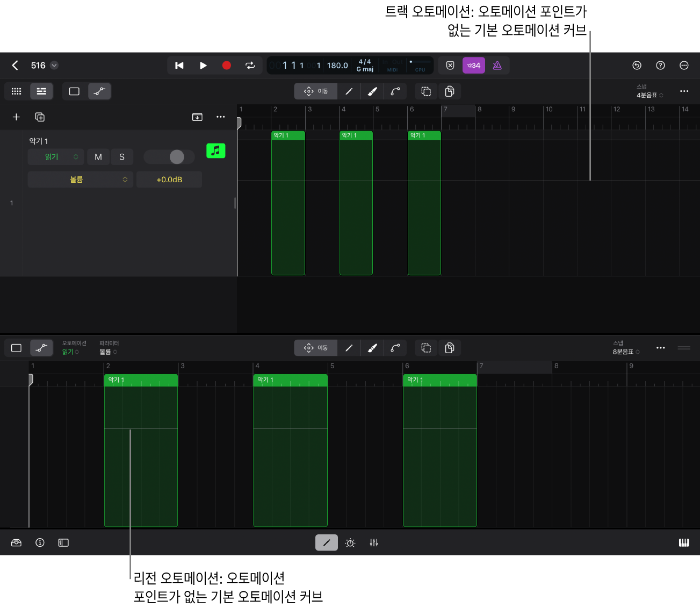
Task: Select the editor pencil button in bottom bar
Action: [327, 542]
